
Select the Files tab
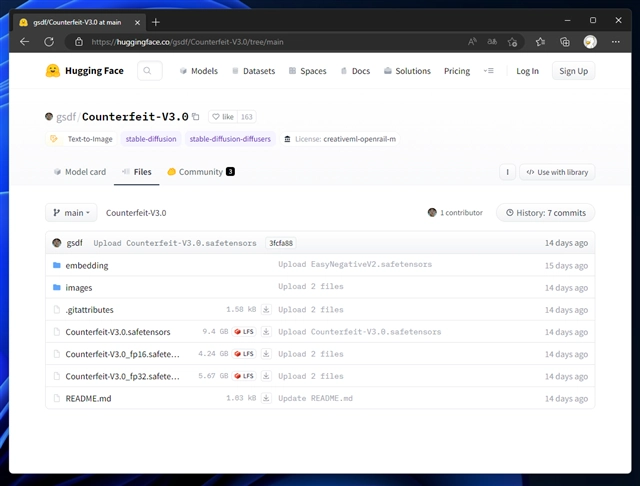pyautogui.click(x=137, y=172)
